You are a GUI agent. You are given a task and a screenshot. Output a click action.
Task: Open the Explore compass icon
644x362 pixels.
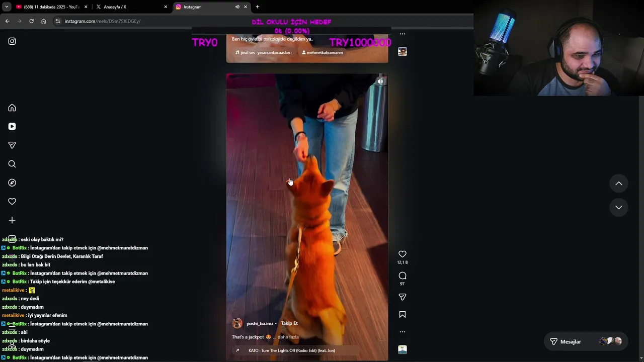pyautogui.click(x=12, y=183)
